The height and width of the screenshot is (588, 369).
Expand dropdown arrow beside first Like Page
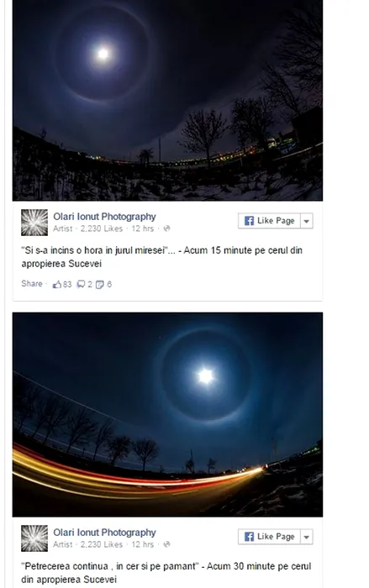pyautogui.click(x=306, y=221)
